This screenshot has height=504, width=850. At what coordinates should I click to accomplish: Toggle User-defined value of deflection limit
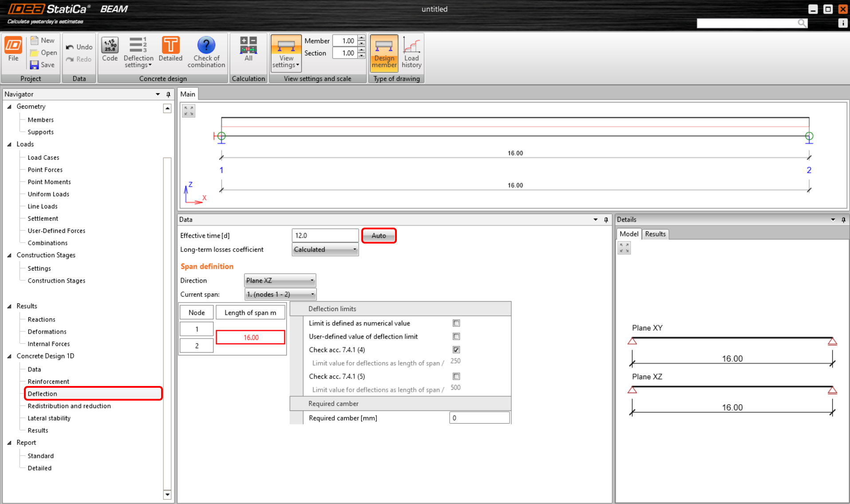click(456, 337)
